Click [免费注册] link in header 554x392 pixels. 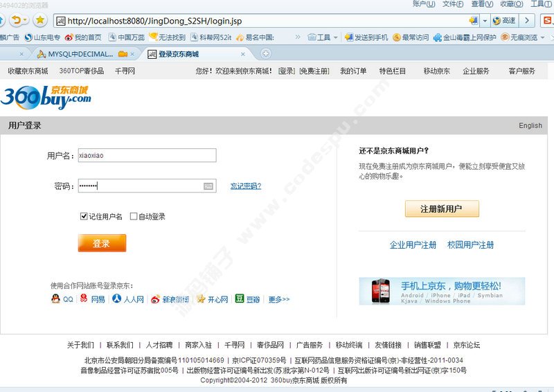(314, 71)
